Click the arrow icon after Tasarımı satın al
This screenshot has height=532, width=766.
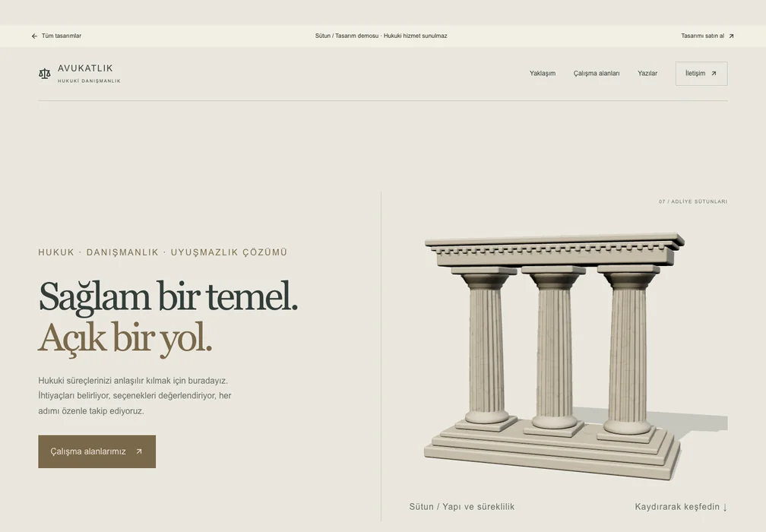731,36
